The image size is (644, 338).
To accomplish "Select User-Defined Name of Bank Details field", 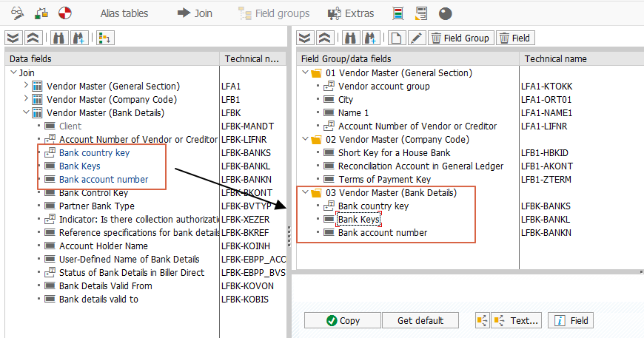I will tap(129, 260).
